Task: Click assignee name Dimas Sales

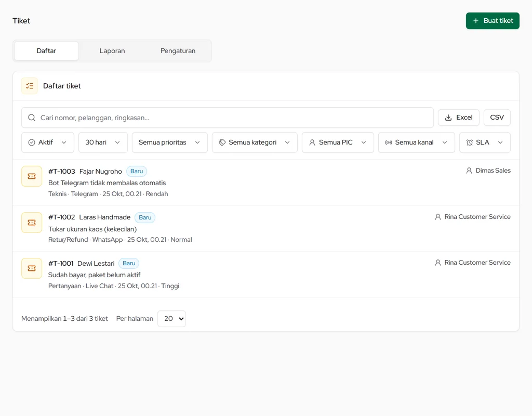Action: [x=493, y=171]
